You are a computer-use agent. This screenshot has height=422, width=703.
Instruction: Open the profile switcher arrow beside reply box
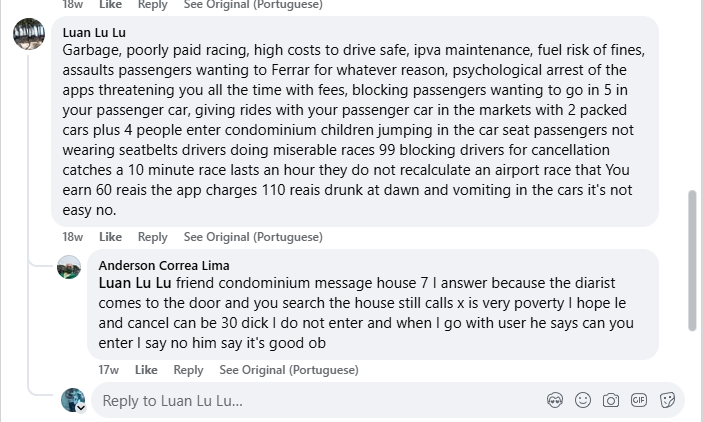click(81, 407)
